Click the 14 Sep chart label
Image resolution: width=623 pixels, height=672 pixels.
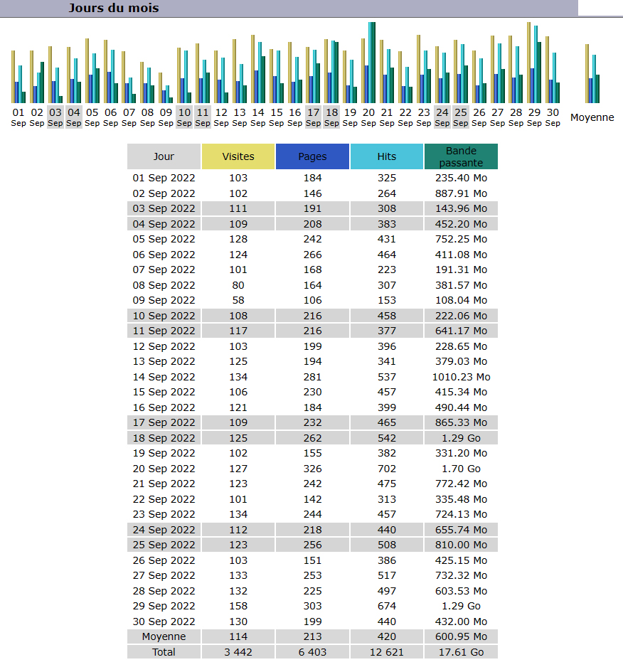(x=258, y=117)
